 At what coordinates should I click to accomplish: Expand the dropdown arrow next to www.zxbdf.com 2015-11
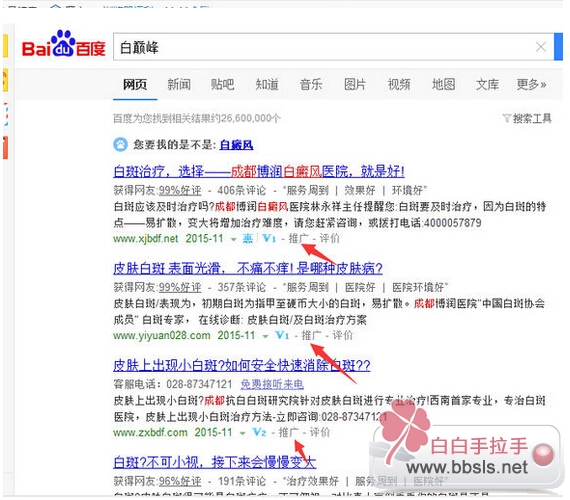coord(242,433)
